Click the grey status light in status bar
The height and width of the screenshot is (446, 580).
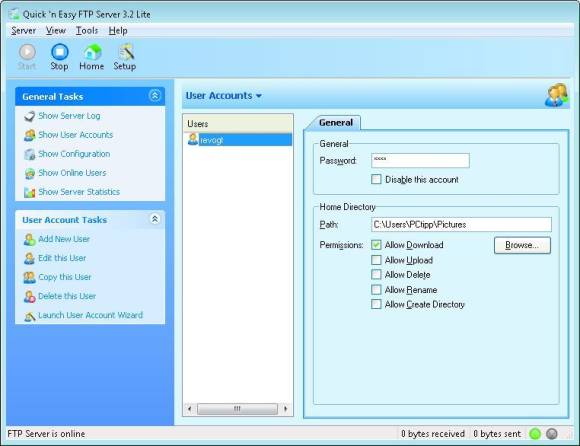[552, 434]
